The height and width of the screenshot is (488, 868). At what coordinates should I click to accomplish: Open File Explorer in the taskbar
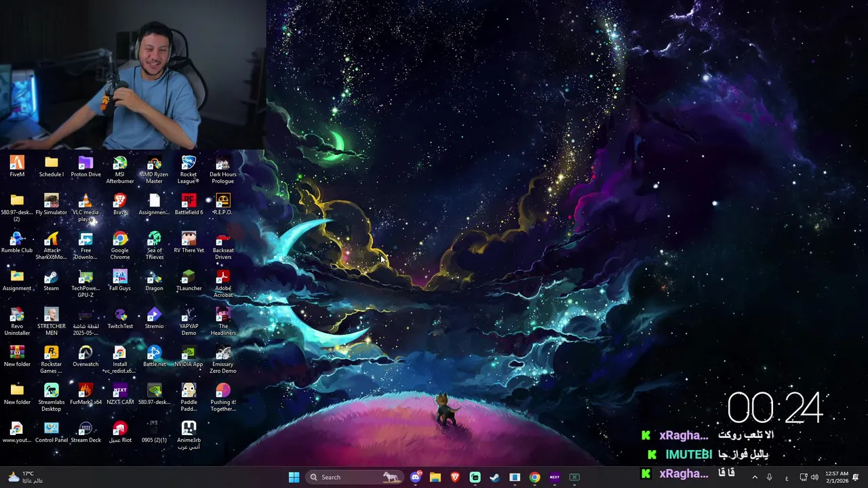(x=435, y=477)
